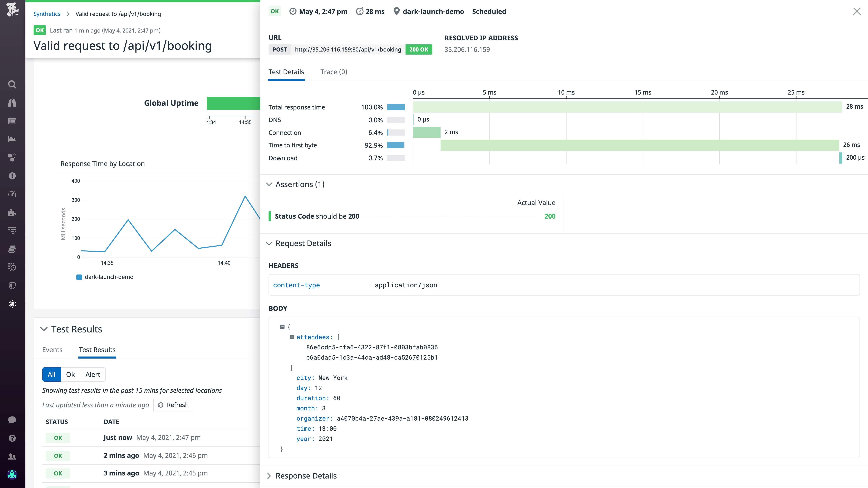Switch to the Events tab
The height and width of the screenshot is (488, 868).
pos(52,350)
